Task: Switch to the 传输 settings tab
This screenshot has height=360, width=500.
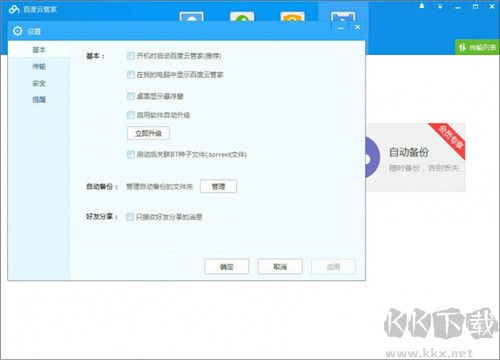Action: tap(39, 66)
